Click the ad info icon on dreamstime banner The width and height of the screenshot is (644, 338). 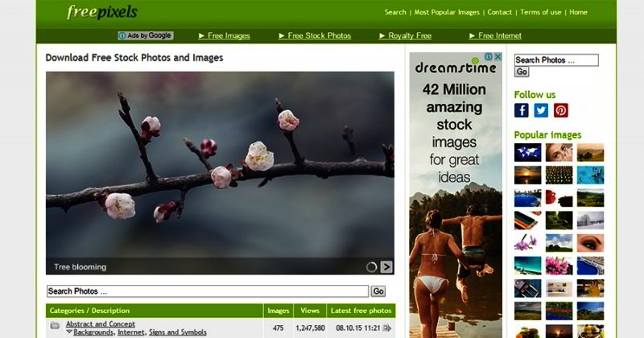pos(489,56)
